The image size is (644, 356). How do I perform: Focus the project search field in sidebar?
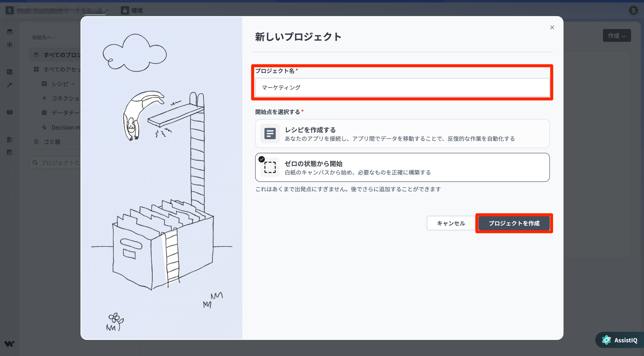[x=55, y=163]
